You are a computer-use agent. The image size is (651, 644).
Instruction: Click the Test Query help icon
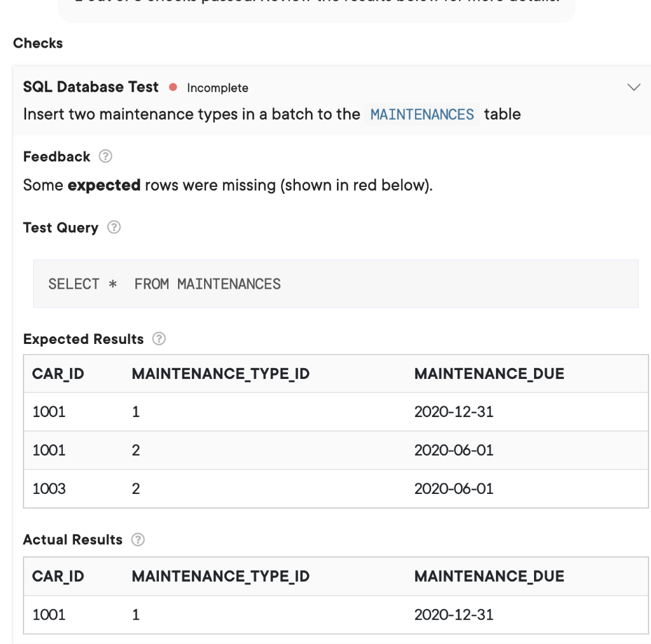point(113,227)
